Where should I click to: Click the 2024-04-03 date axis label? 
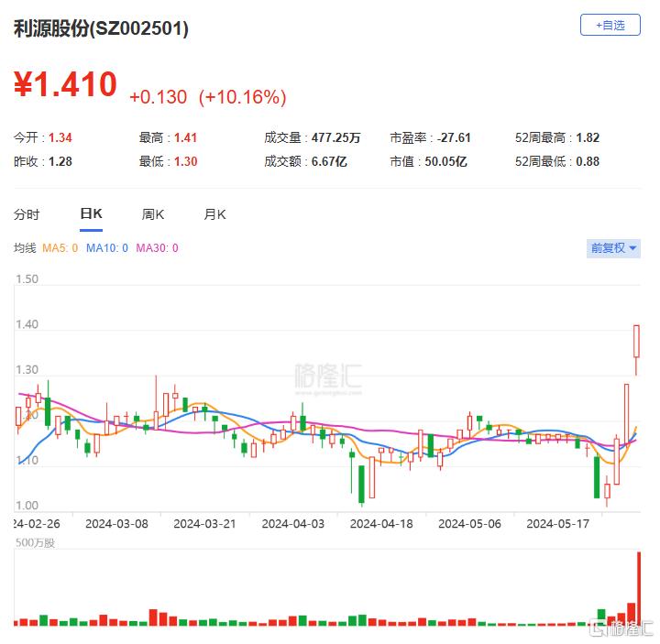point(293,524)
